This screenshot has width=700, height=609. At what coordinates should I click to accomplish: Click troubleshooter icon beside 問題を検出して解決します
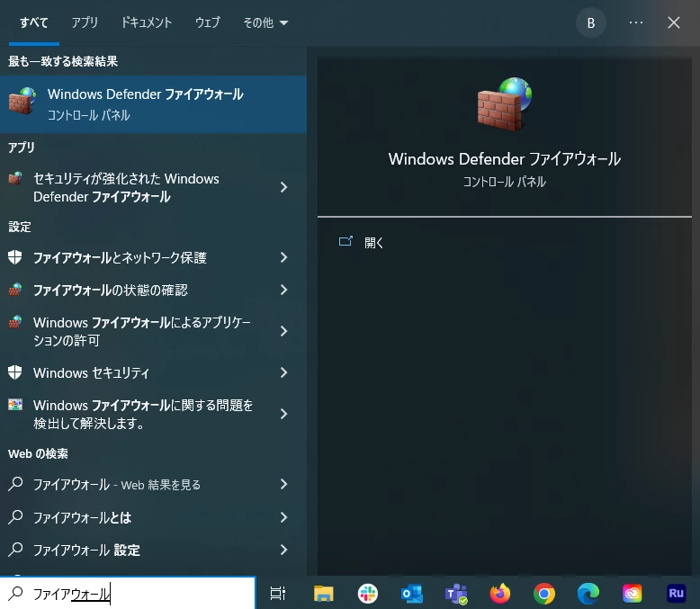click(15, 405)
